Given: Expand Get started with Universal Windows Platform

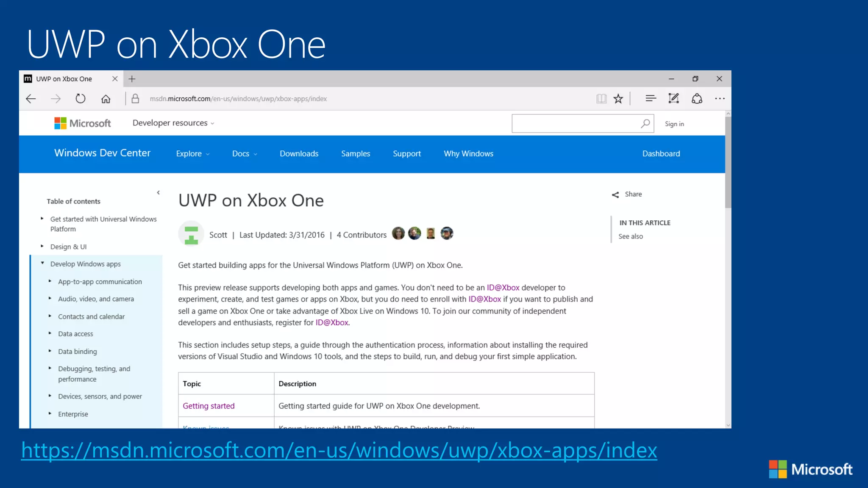Looking at the screenshot, I should pos(42,219).
